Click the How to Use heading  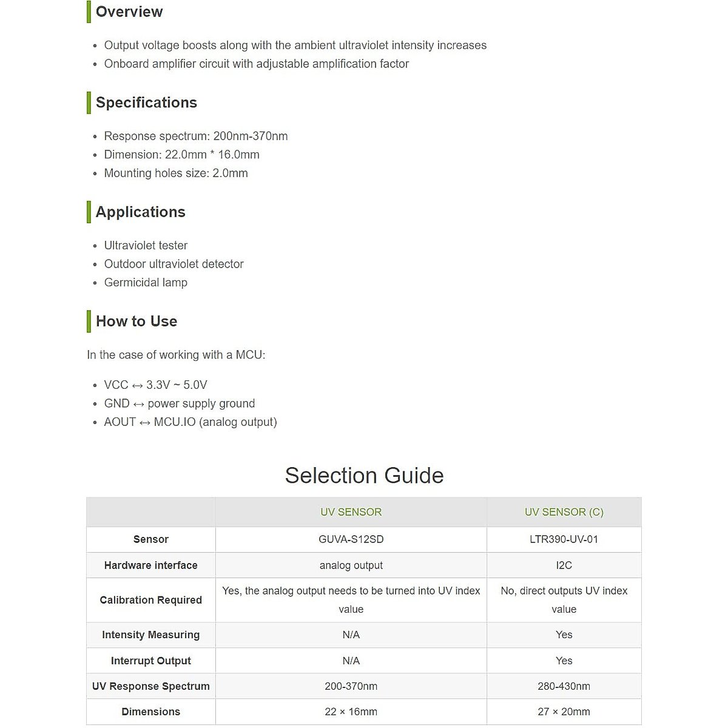click(136, 321)
